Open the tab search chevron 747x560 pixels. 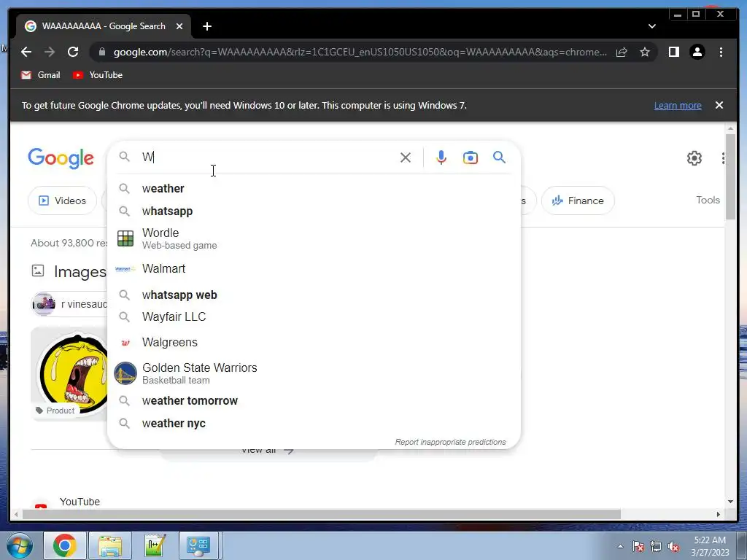tap(651, 26)
